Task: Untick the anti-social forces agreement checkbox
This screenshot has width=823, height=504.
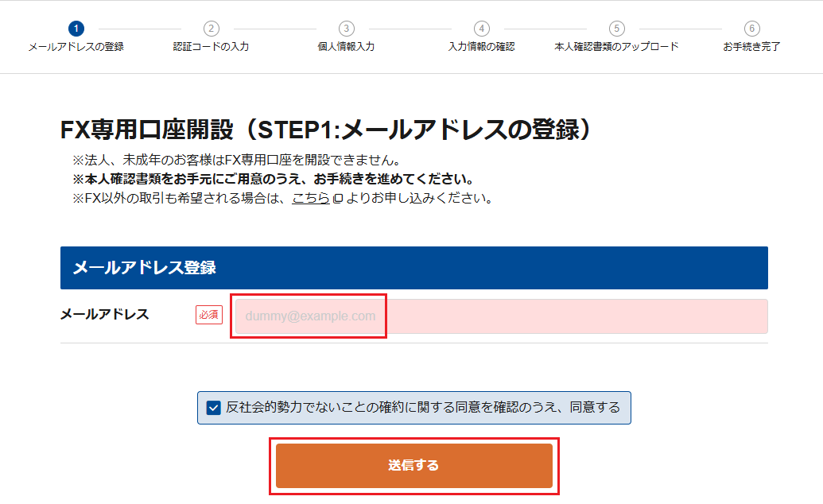Action: 213,408
